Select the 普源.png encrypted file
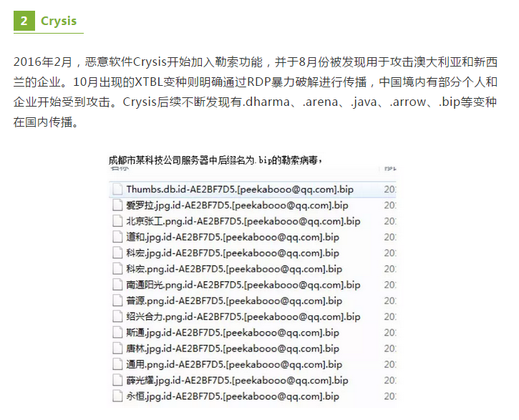The width and height of the screenshot is (519, 420). [x=234, y=301]
